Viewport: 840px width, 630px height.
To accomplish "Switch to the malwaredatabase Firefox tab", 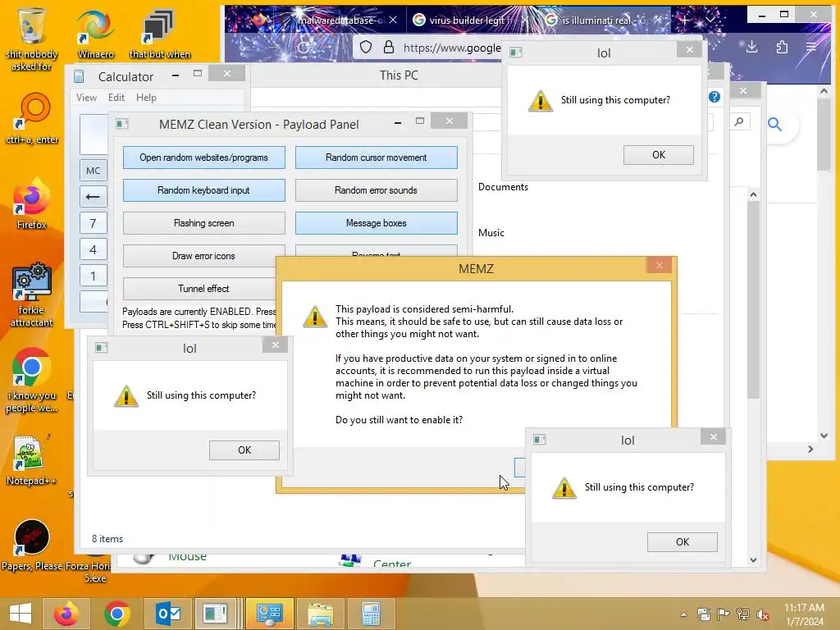I will pos(340,21).
